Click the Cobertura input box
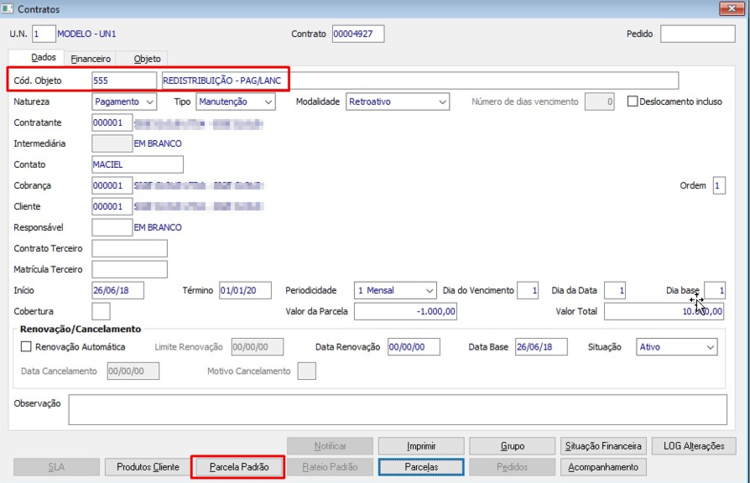The height and width of the screenshot is (483, 750). [101, 311]
